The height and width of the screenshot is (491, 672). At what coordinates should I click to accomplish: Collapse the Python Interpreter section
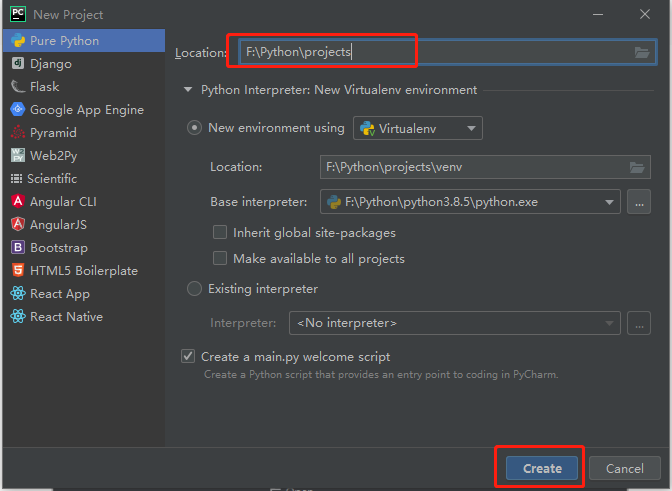click(187, 90)
